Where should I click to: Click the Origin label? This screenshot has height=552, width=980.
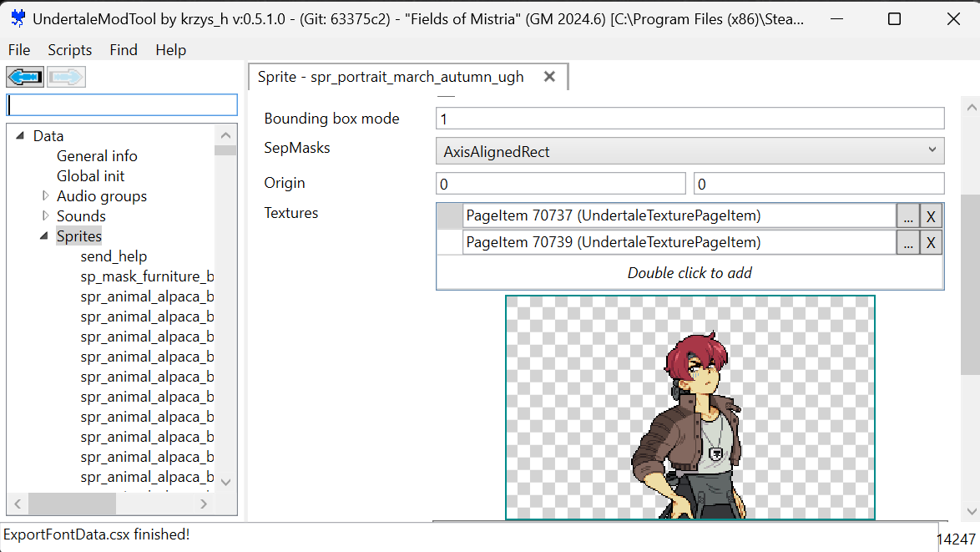[x=285, y=183]
